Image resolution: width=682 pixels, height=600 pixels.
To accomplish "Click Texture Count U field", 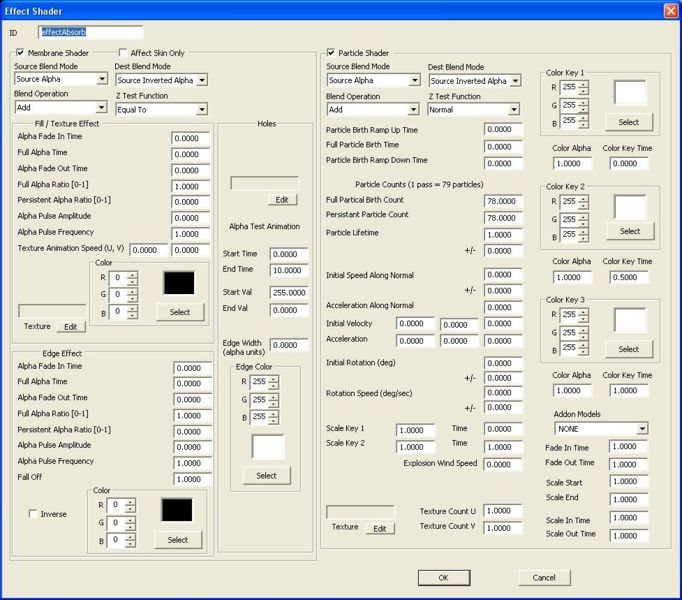I will point(503,511).
